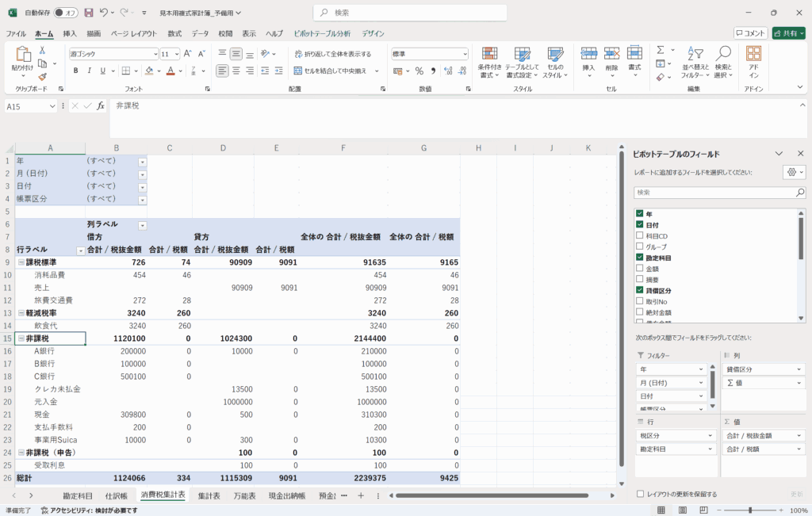Uncheck the 年 field checkbox
Viewport: 812px width, 516px height.
point(640,213)
